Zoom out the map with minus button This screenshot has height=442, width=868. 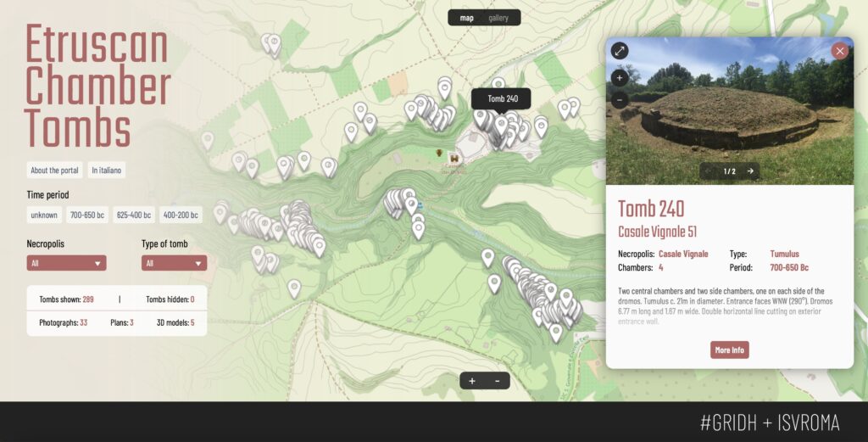(497, 381)
